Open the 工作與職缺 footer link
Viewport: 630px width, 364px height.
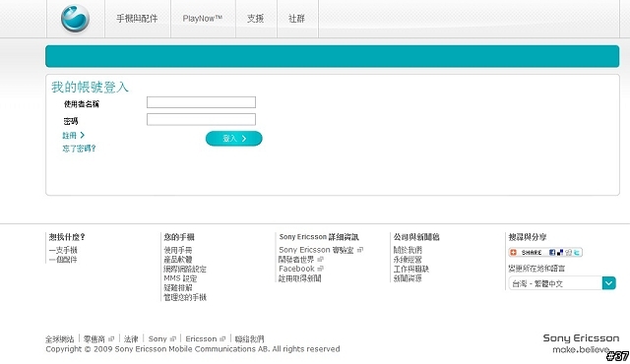pos(411,269)
